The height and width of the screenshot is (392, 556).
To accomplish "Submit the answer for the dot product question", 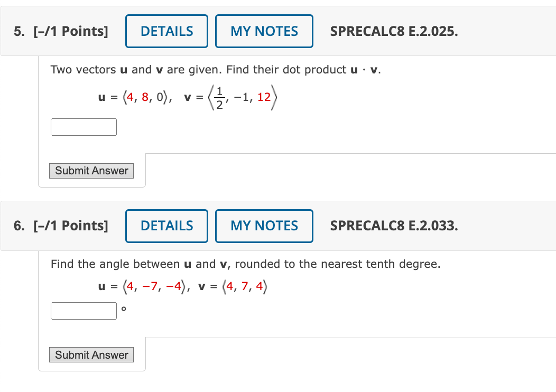I will click(x=91, y=171).
